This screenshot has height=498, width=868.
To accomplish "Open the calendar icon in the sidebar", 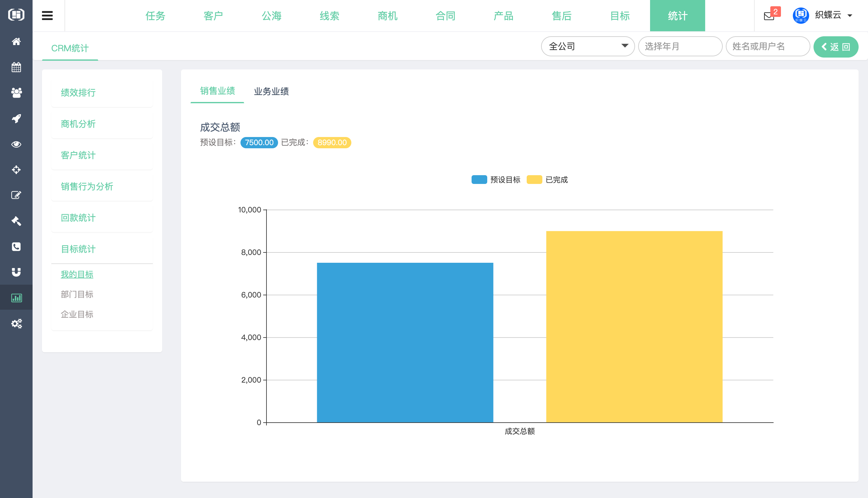I will point(16,67).
